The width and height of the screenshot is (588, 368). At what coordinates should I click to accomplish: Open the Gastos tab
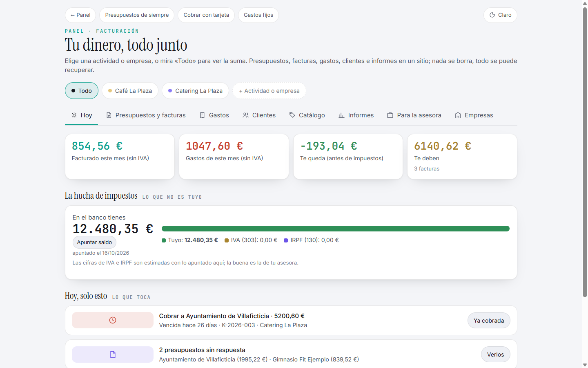[214, 115]
